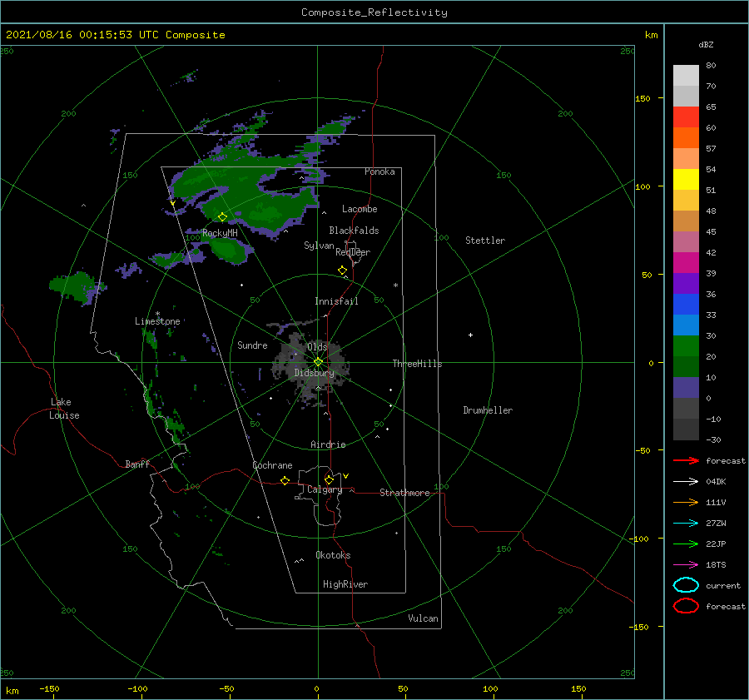Click the ThreeHills label
The width and height of the screenshot is (749, 700).
coord(417,364)
